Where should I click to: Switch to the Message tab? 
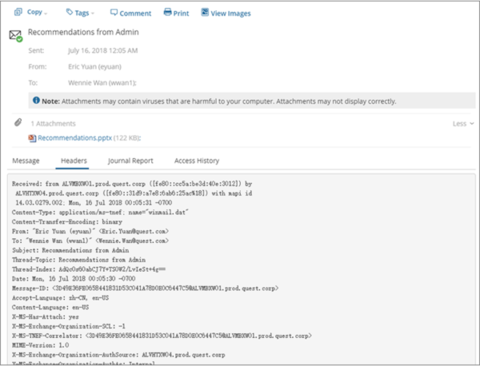tap(26, 161)
